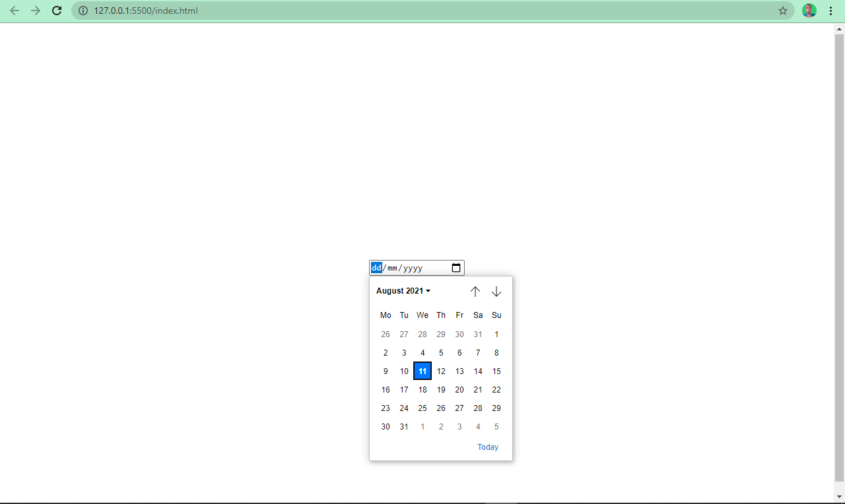Choose the 31st of August
The width and height of the screenshot is (845, 504).
(x=404, y=427)
